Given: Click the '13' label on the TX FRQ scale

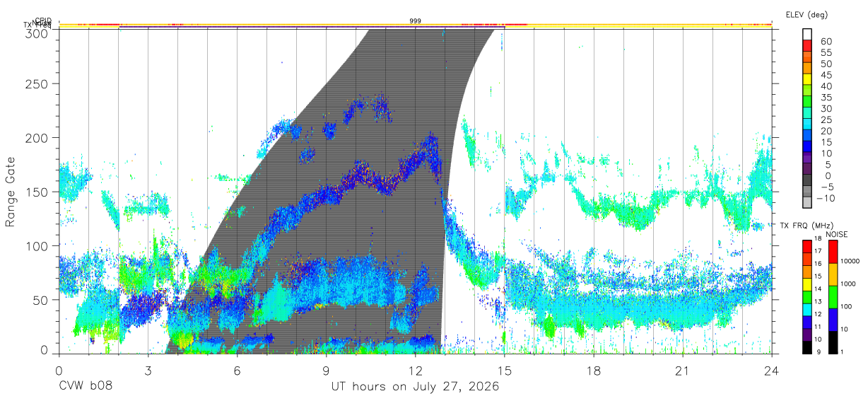Looking at the screenshot, I should tap(819, 302).
